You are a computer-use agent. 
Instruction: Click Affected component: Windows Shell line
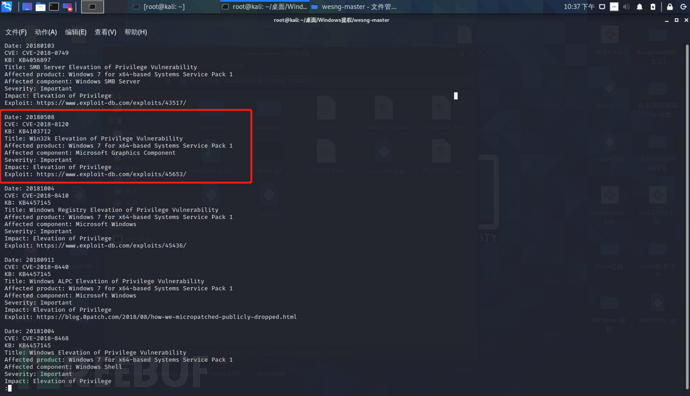(x=63, y=367)
